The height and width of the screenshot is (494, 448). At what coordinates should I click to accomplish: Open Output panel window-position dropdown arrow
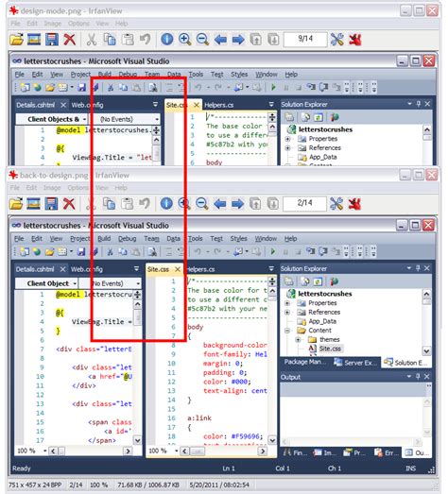click(409, 377)
